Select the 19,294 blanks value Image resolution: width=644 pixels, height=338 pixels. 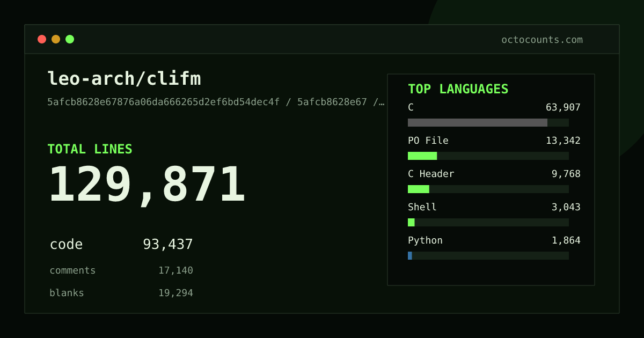coord(175,293)
